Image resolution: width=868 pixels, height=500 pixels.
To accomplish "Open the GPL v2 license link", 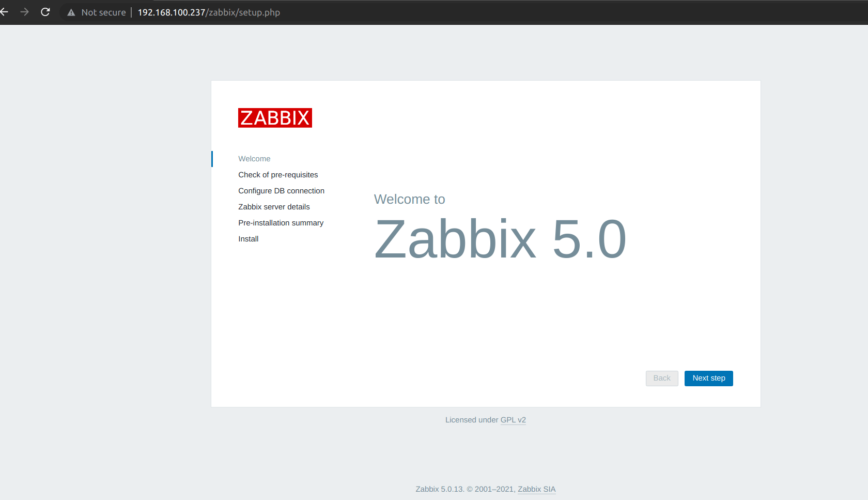I will coord(513,420).
